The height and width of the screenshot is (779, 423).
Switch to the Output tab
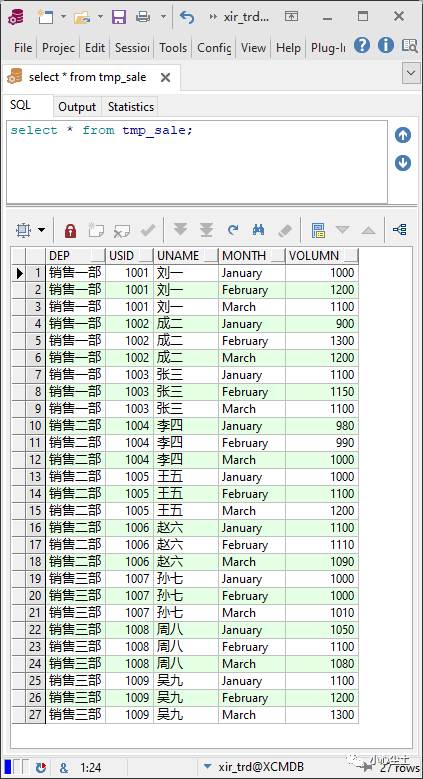click(77, 107)
